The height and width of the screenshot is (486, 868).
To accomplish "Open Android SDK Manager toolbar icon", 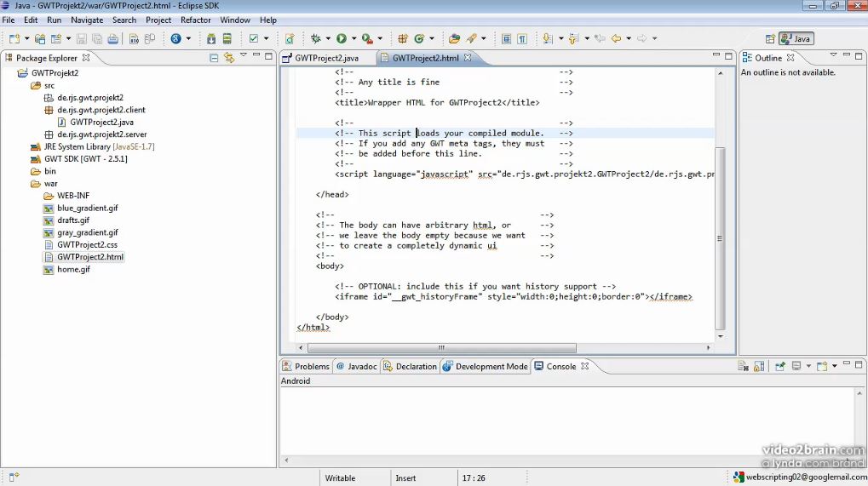I will coord(211,38).
